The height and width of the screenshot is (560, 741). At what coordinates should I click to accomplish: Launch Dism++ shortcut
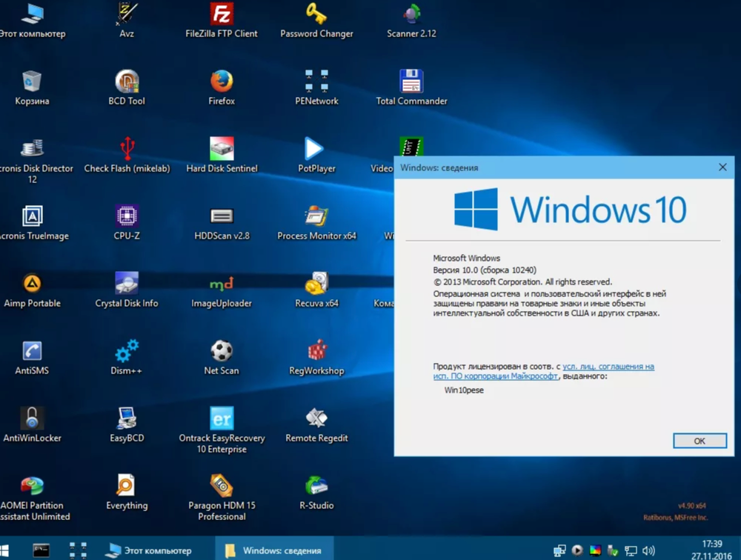[127, 358]
